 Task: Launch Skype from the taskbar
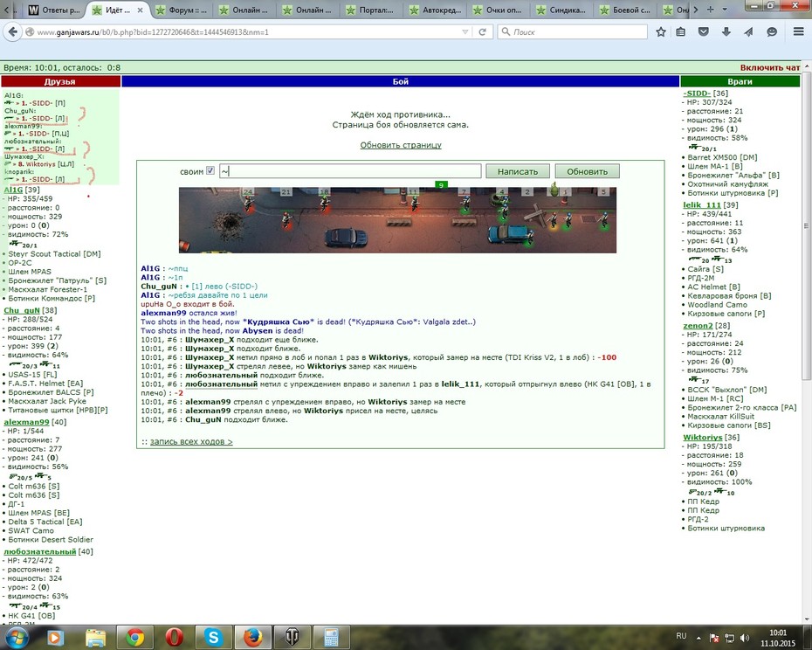(213, 637)
